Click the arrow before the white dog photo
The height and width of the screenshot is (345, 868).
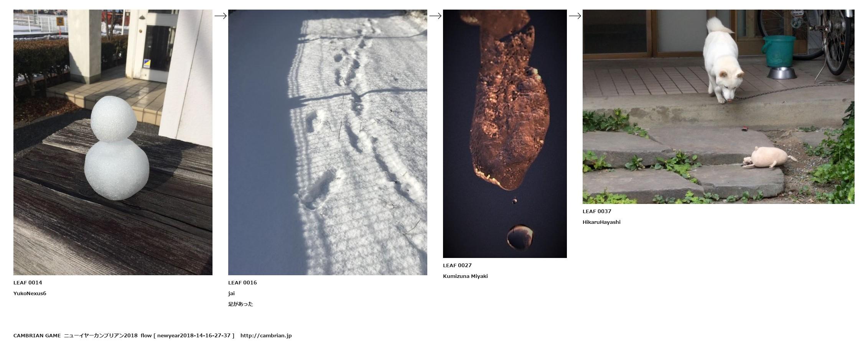pos(575,16)
